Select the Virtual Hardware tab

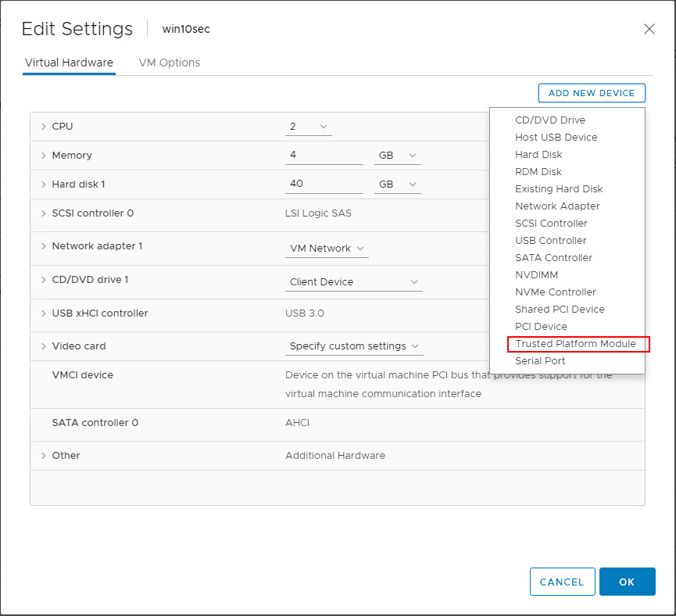tap(69, 63)
